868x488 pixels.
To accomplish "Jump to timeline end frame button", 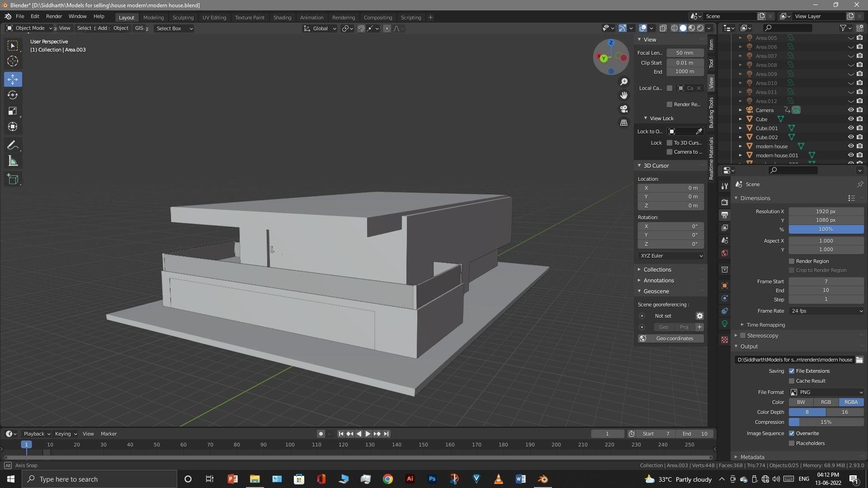I will 386,434.
